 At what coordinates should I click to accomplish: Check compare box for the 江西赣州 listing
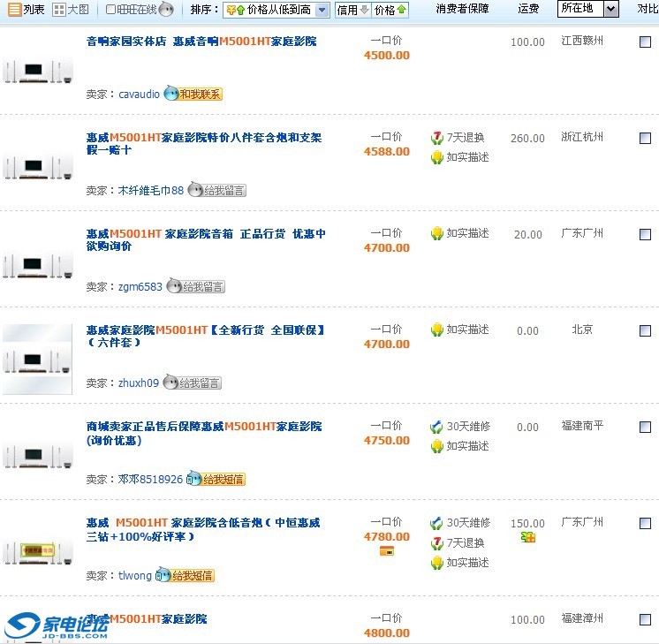[x=645, y=42]
